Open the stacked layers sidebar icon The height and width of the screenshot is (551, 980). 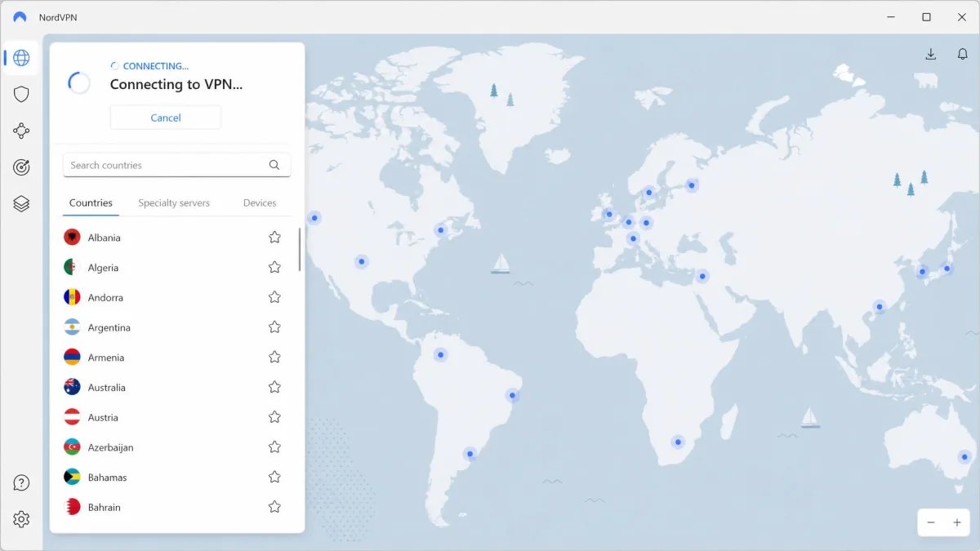coord(21,204)
